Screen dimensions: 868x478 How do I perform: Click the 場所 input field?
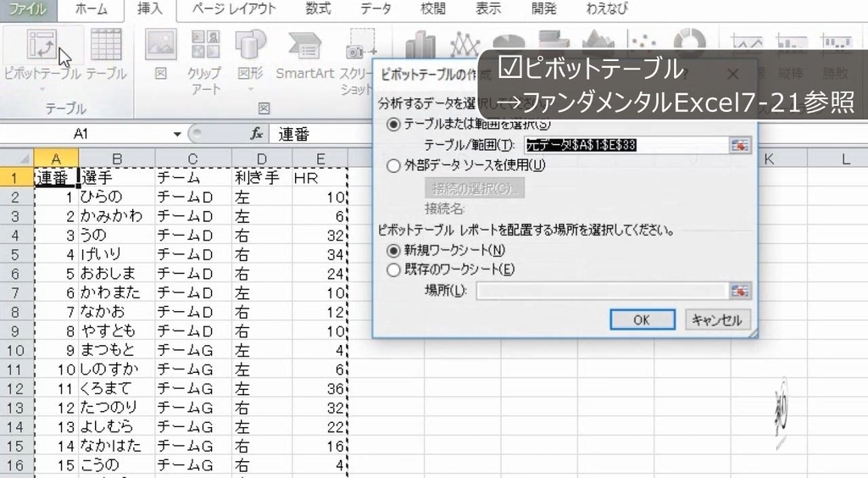[x=602, y=291]
